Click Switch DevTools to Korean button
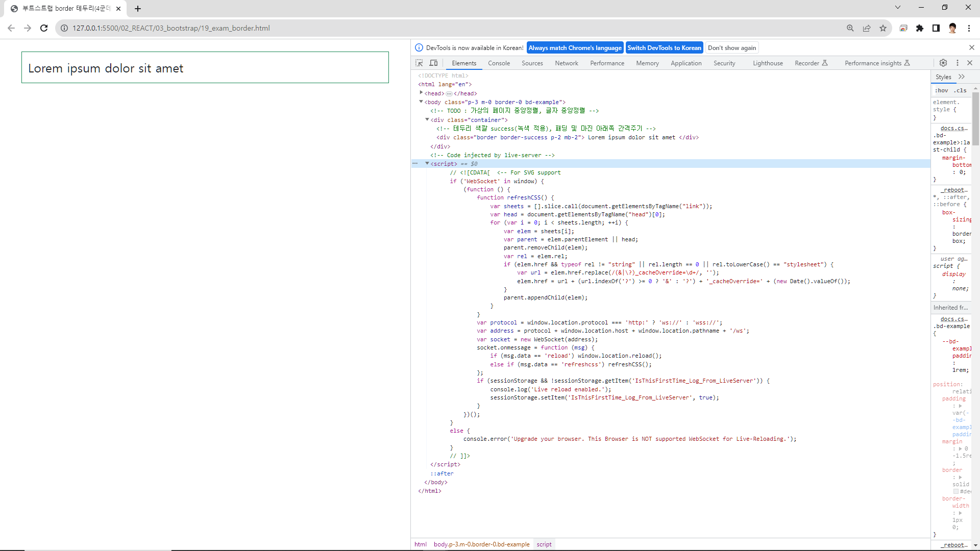This screenshot has height=551, width=980. [664, 48]
